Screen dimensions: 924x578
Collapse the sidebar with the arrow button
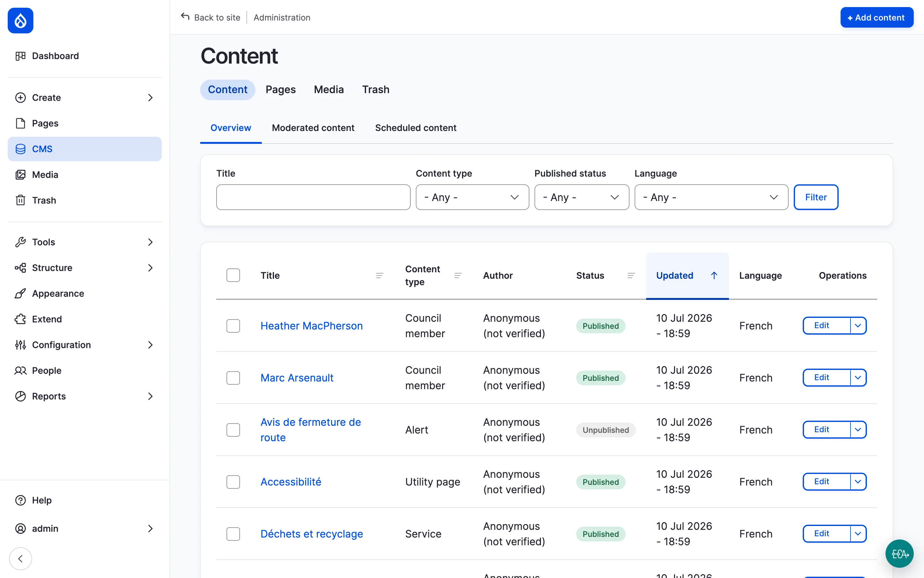20,558
